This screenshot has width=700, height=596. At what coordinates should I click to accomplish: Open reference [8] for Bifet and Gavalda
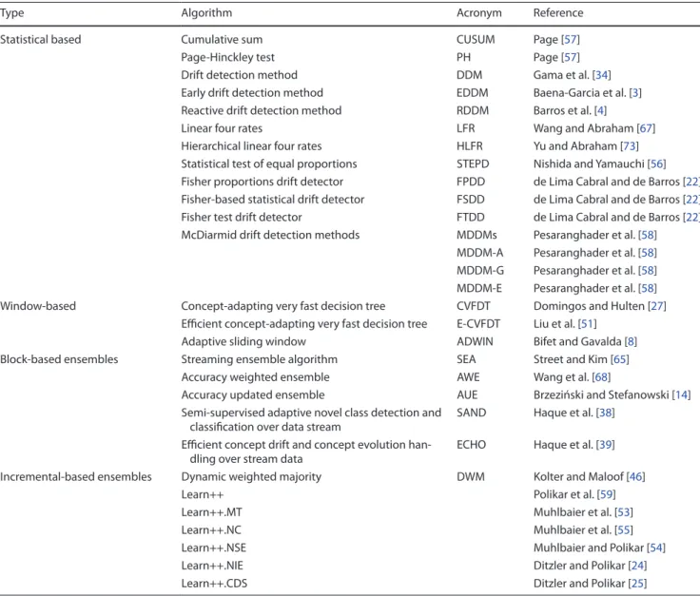point(631,341)
